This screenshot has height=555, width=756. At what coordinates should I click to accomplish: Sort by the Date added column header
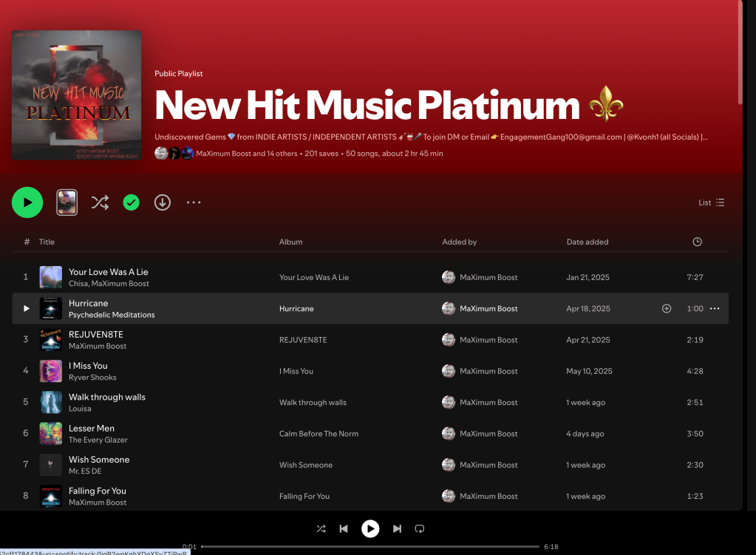588,242
